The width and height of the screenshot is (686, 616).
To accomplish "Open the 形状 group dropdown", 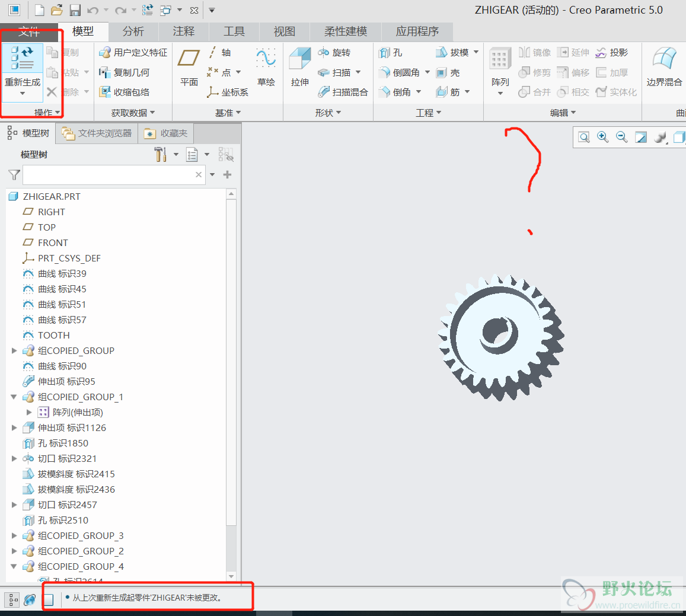I will [328, 113].
